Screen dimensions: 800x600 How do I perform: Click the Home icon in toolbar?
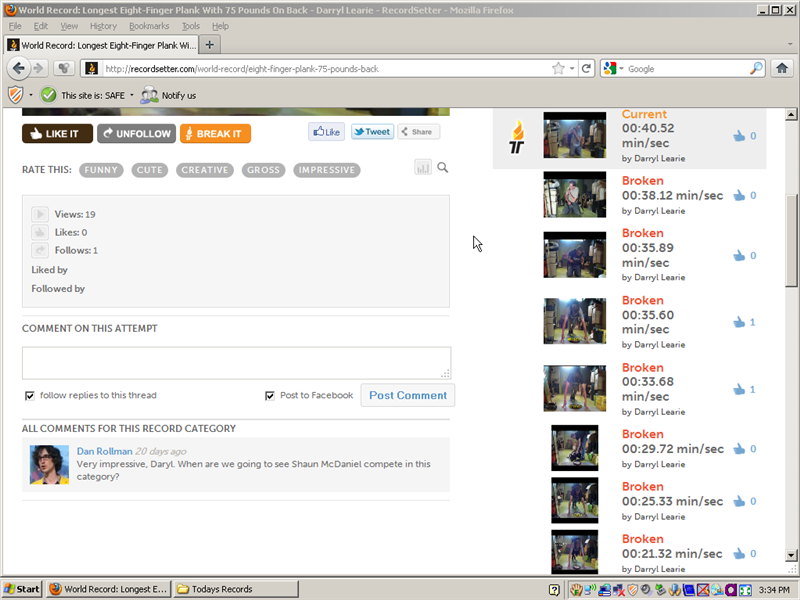pos(782,68)
